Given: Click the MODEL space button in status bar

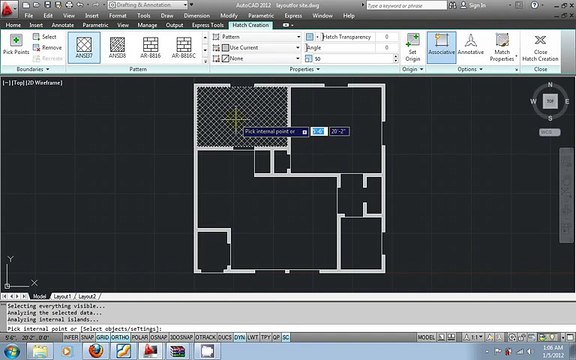Looking at the screenshot, I should pos(426,337).
